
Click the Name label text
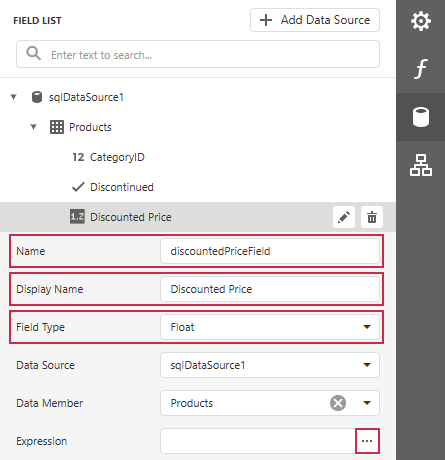coord(31,251)
